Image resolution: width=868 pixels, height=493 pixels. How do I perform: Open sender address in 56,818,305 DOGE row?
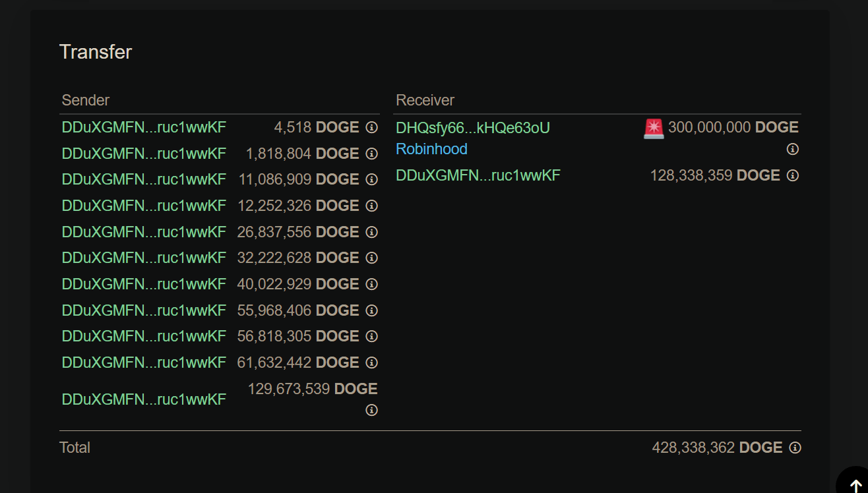[144, 336]
